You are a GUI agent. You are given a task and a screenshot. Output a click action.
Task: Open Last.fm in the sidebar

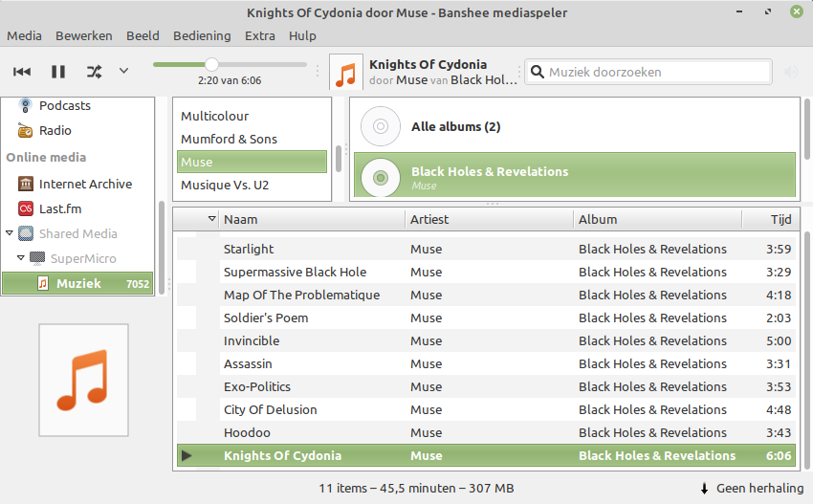59,208
